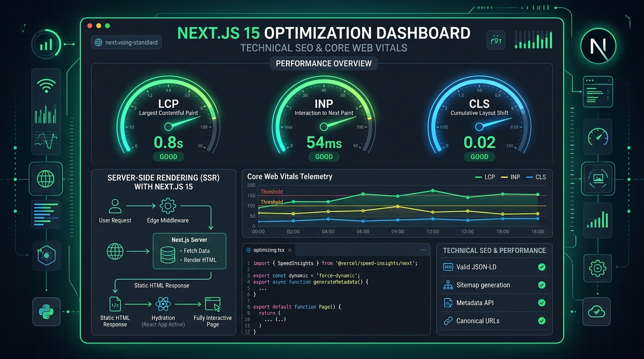Image resolution: width=644 pixels, height=359 pixels.
Task: Click the sitemap tree icon
Action: (x=447, y=285)
